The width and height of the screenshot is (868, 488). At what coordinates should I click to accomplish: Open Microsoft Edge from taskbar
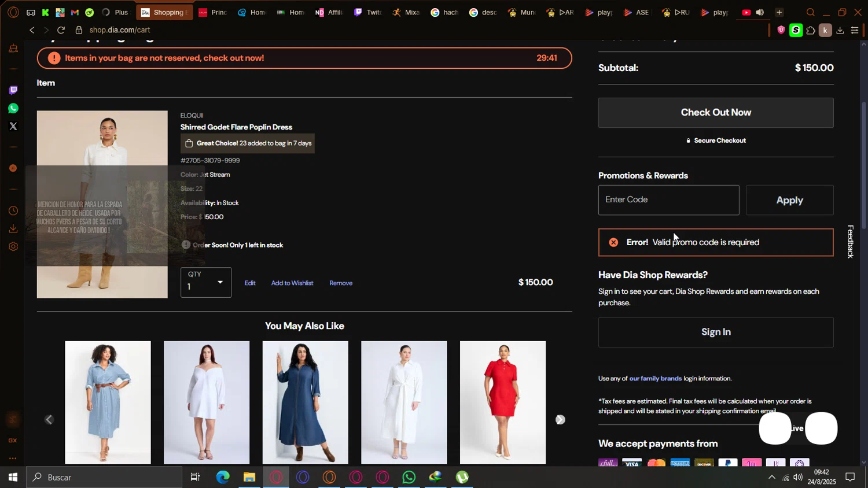[223, 477]
